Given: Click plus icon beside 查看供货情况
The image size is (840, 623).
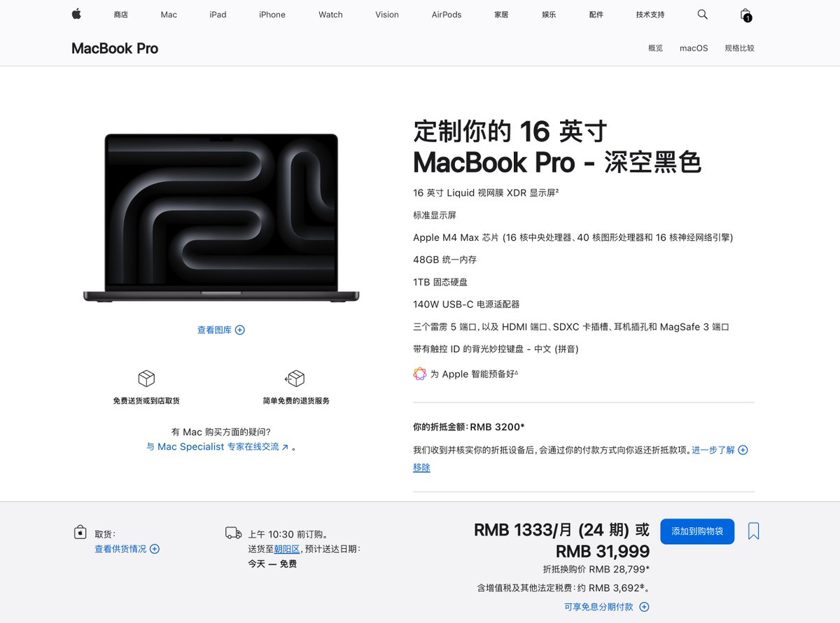Looking at the screenshot, I should [155, 549].
